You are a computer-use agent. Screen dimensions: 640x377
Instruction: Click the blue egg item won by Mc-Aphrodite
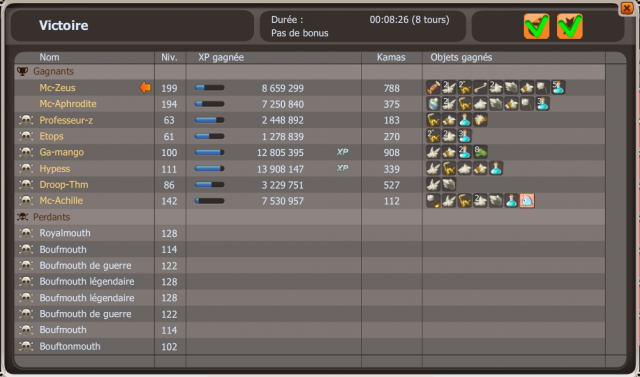(433, 104)
